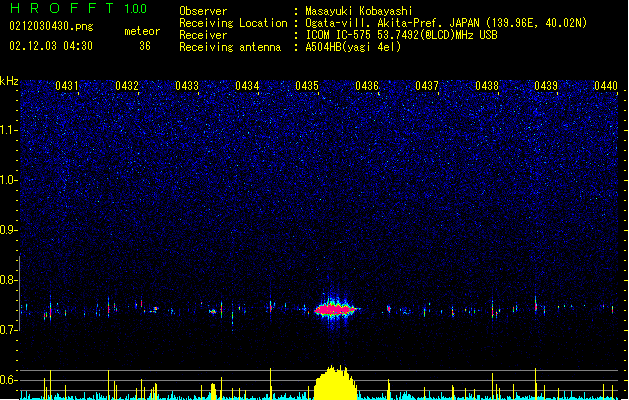Image resolution: width=629 pixels, height=400 pixels.
Task: Click the 0432 time marker
Action: (127, 86)
